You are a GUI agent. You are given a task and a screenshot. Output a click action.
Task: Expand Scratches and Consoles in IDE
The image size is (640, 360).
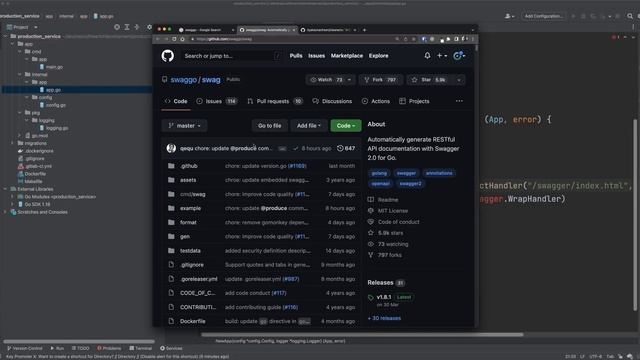[5, 212]
